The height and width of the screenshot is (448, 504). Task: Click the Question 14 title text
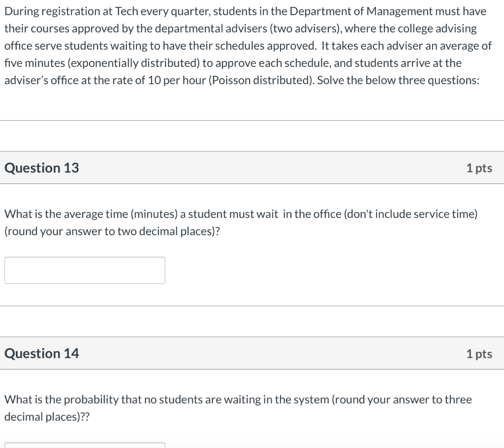[41, 353]
